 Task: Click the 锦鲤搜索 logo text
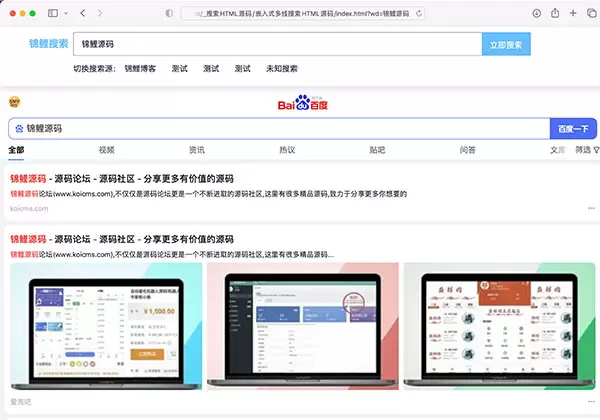[49, 44]
